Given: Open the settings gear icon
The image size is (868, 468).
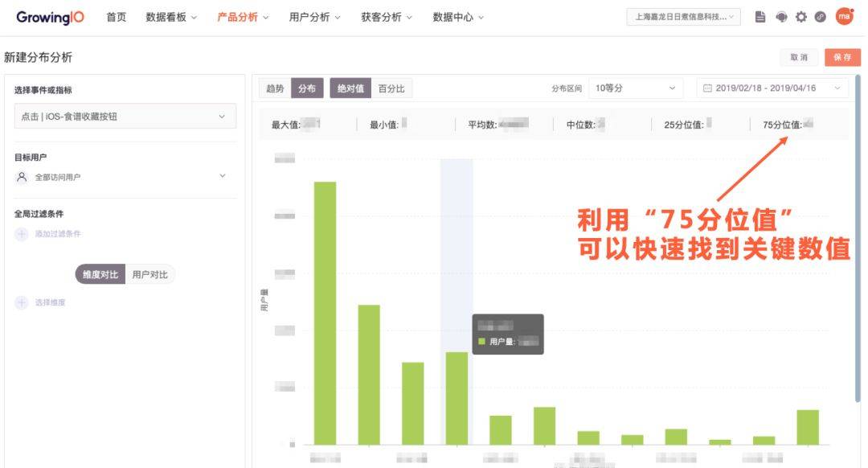Looking at the screenshot, I should 801,17.
